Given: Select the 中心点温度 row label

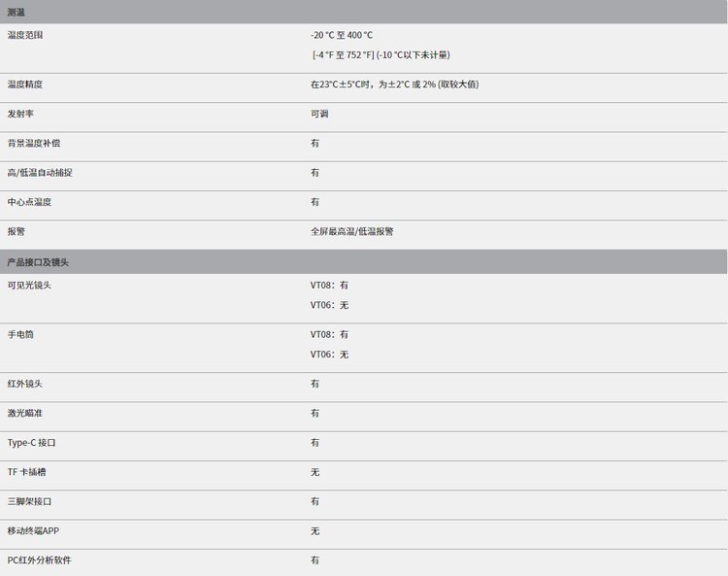Looking at the screenshot, I should 29,202.
